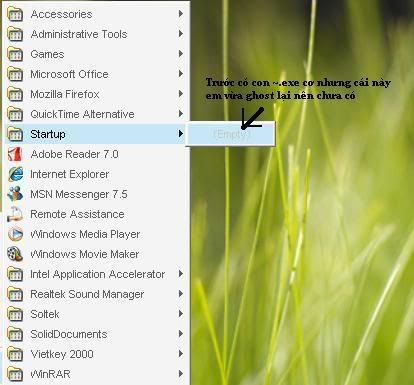Expand the Intel Application Accelerator submenu arrow
Viewport: 414px width, 385px height.
point(181,274)
